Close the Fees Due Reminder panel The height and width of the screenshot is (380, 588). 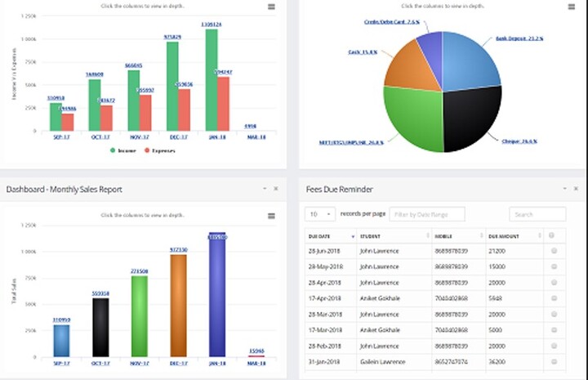point(575,189)
